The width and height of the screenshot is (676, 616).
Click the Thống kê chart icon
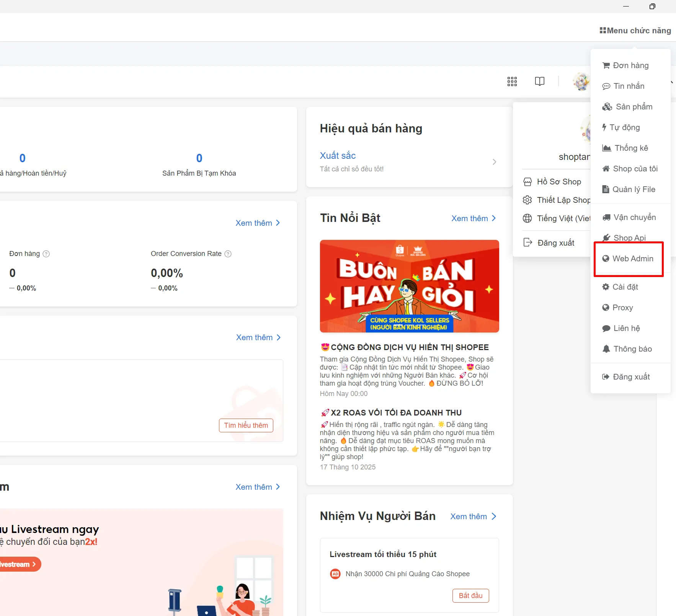[x=607, y=148]
